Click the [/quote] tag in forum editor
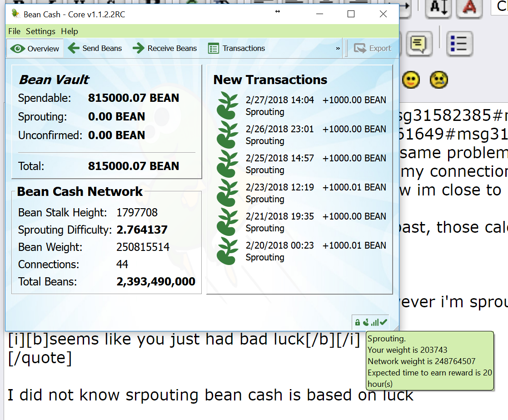This screenshot has width=508, height=420. click(40, 359)
